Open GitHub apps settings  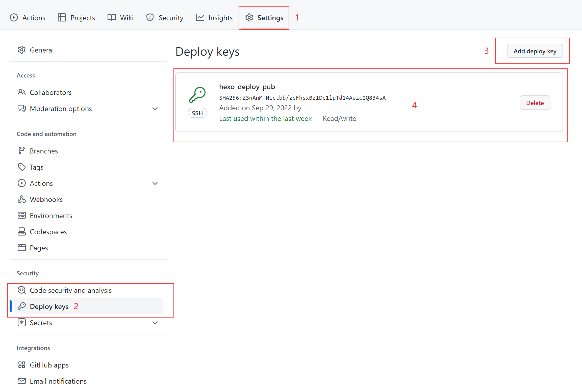(x=88, y=365)
